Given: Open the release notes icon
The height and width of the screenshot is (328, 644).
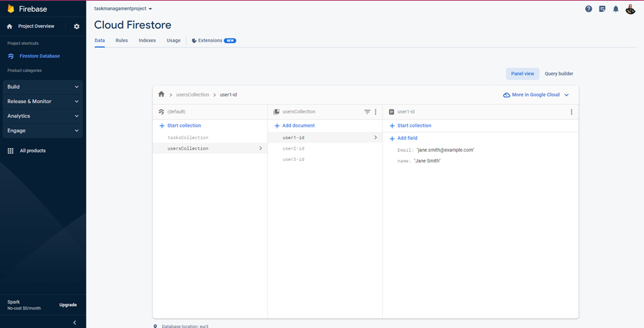Looking at the screenshot, I should tap(602, 9).
